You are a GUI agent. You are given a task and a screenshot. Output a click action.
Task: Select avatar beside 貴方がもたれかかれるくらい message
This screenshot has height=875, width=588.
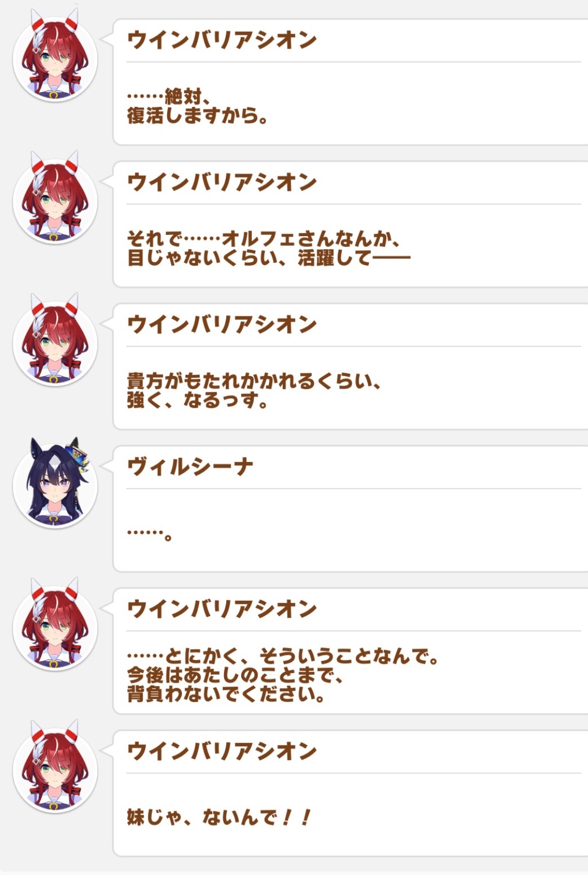55,342
